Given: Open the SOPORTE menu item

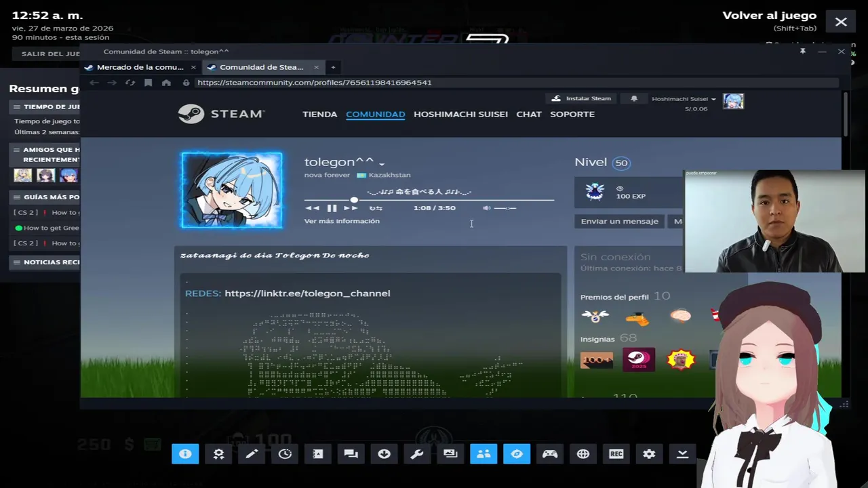Looking at the screenshot, I should coord(572,114).
